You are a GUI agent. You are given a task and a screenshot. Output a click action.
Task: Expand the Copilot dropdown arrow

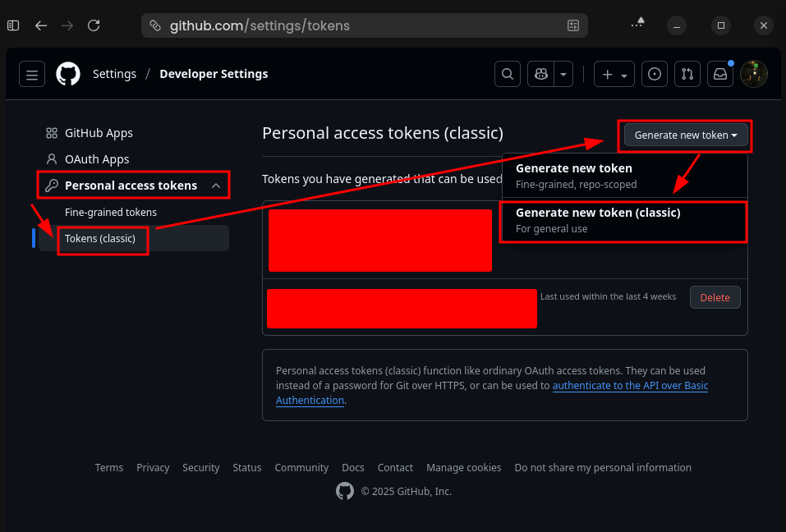[563, 74]
